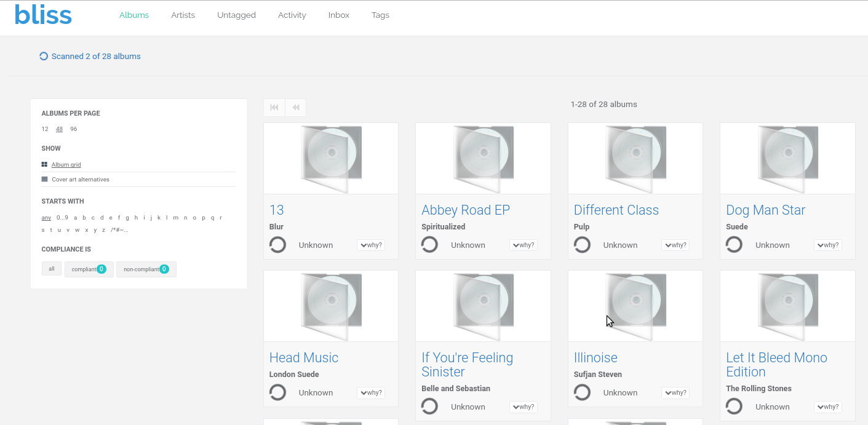This screenshot has height=425, width=868.
Task: Filter to non-compliant albums
Action: point(146,269)
